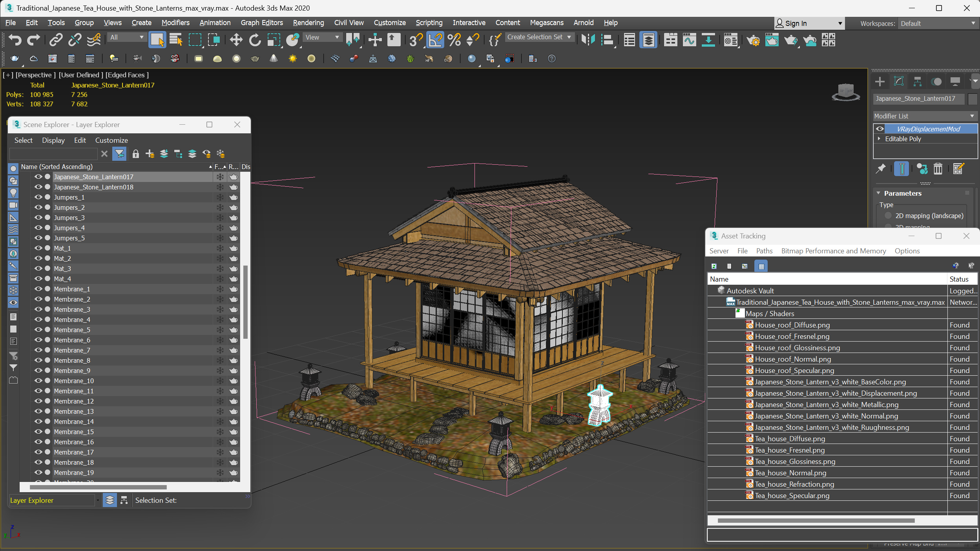Open the Hierarchy panel icon

[918, 82]
